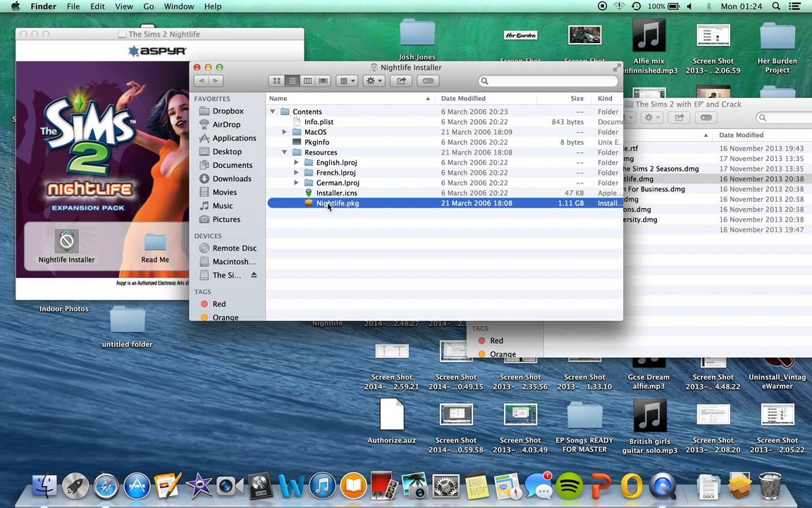Image resolution: width=812 pixels, height=508 pixels.
Task: Open Desktop from the sidebar
Action: tap(227, 152)
